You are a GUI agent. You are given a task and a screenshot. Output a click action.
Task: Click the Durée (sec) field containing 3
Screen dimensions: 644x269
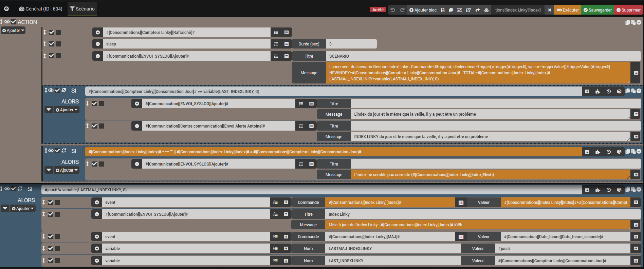click(x=351, y=44)
